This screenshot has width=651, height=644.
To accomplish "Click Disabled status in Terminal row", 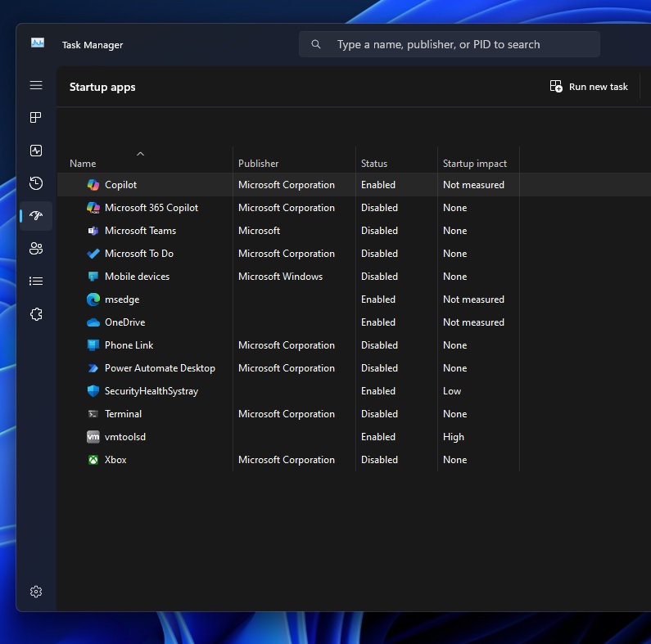I will (x=379, y=414).
